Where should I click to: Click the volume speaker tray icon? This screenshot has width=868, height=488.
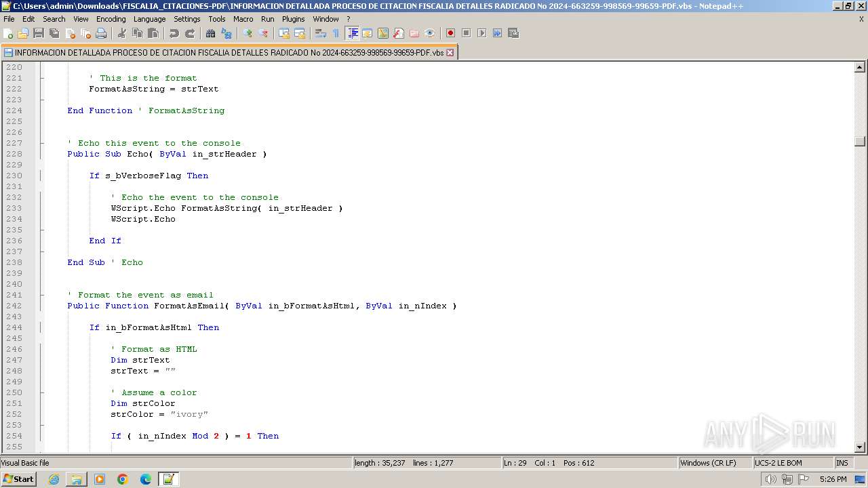(x=770, y=479)
